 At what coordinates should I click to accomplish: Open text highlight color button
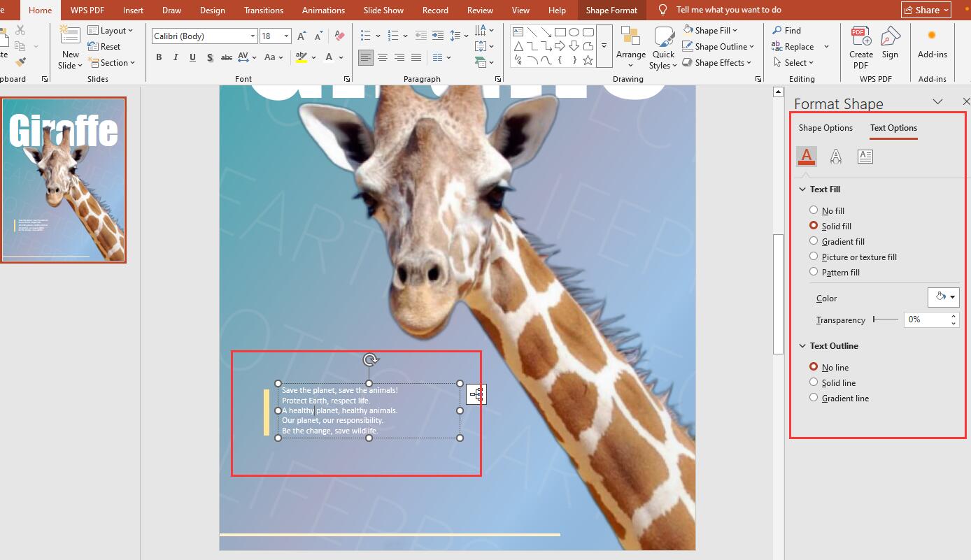tap(302, 57)
